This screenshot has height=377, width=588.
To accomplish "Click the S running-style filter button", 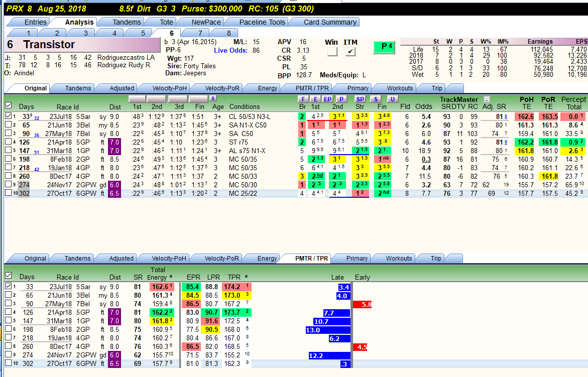I will click(376, 99).
